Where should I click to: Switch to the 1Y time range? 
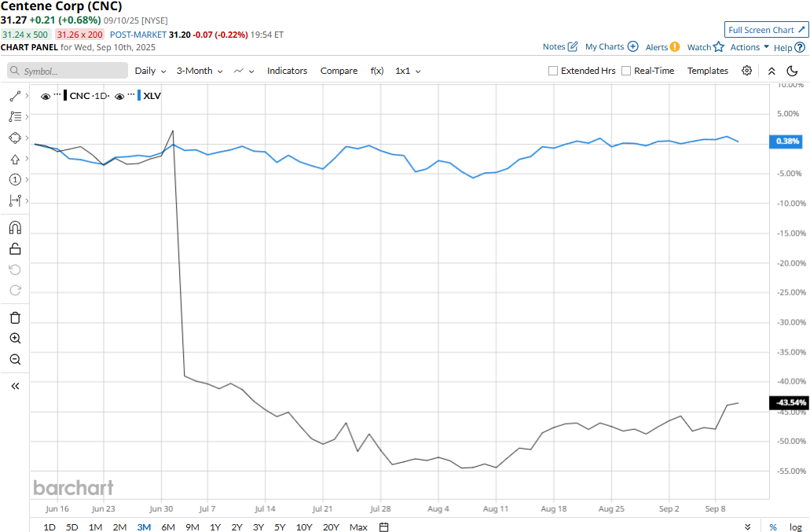pos(215,526)
